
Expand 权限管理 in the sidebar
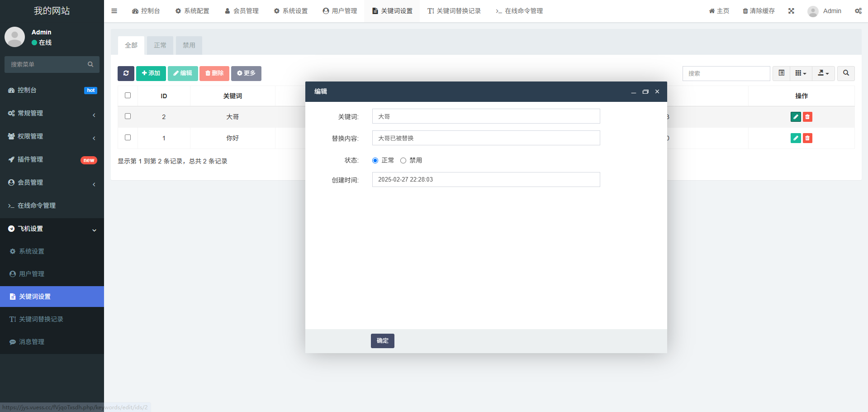tap(52, 136)
